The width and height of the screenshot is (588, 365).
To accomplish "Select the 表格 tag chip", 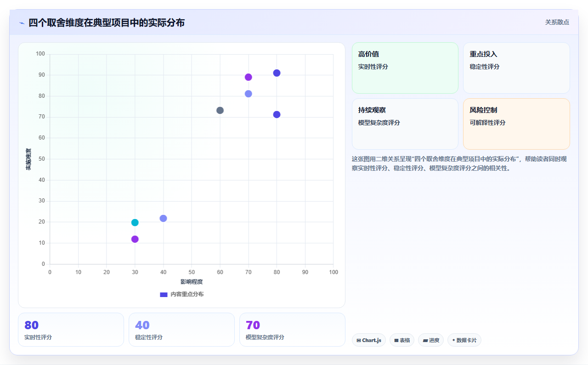I will [402, 340].
